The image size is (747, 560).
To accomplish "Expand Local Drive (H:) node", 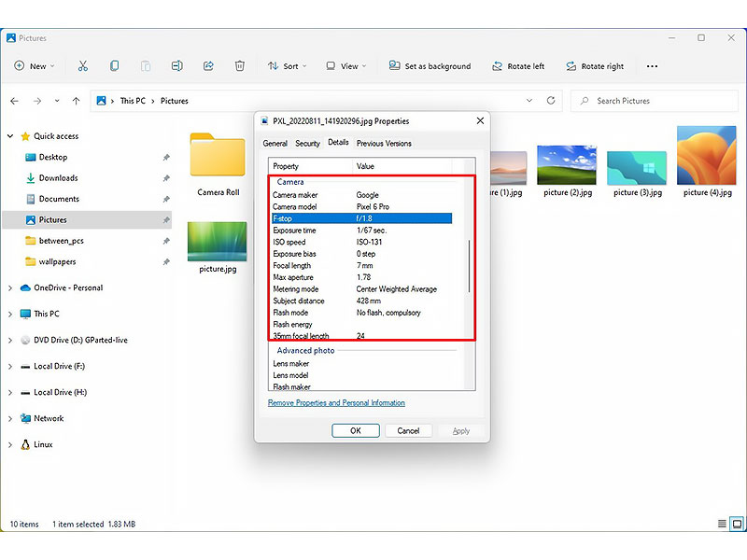I will 10,393.
